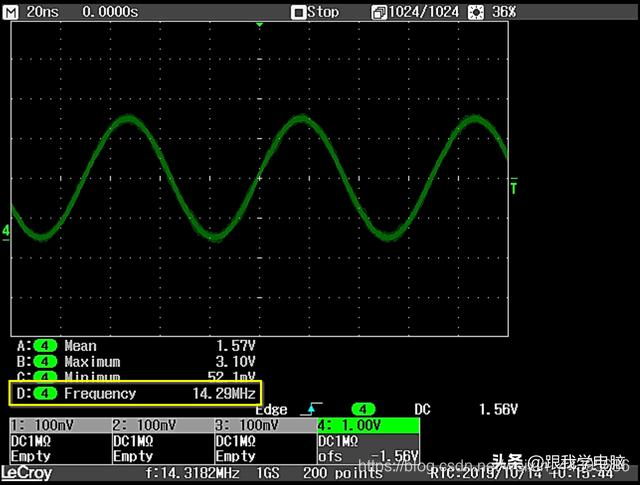Click the Stop status icon

[298, 13]
